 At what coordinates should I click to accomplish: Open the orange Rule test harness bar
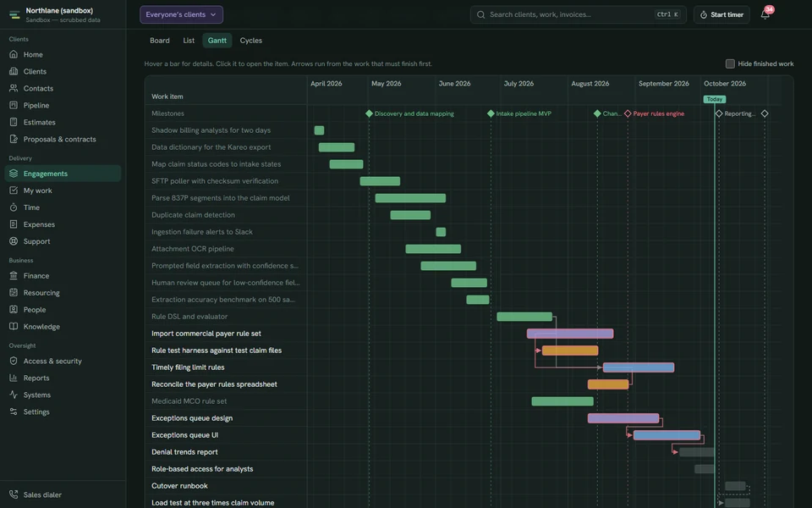tap(570, 351)
